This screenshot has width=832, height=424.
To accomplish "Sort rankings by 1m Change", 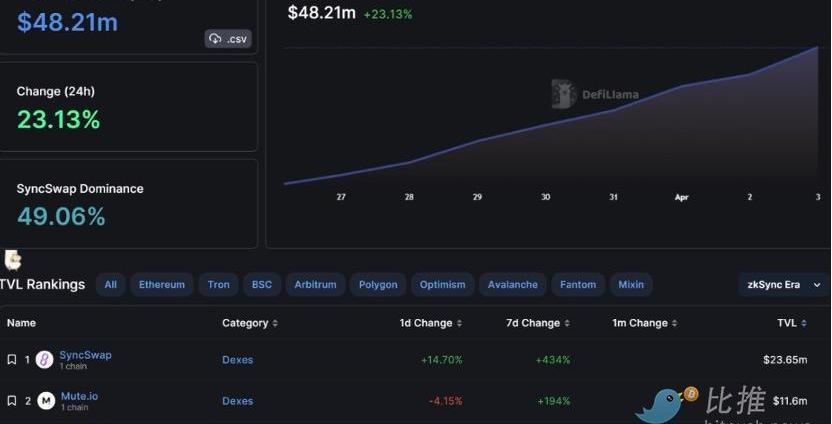I will click(675, 324).
